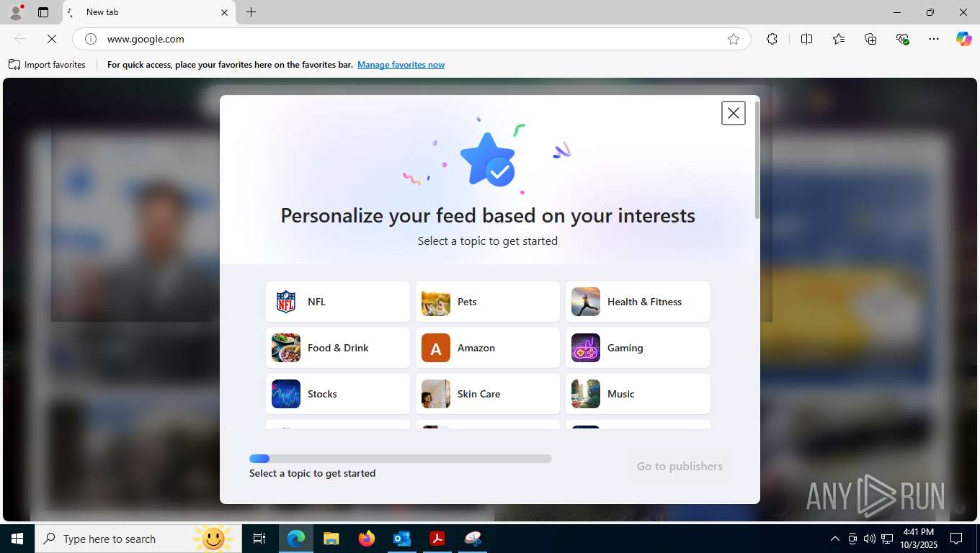Open Manage favorites now link
This screenshot has height=553, width=980.
coord(401,65)
